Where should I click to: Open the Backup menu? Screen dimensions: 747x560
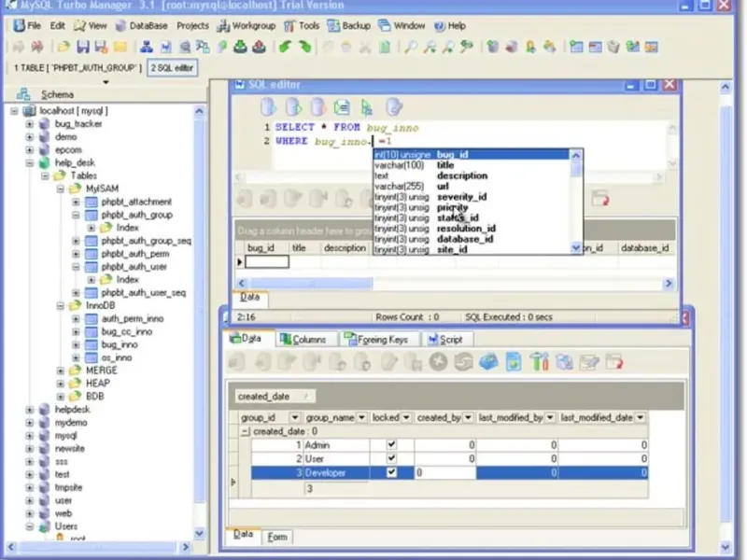(349, 26)
